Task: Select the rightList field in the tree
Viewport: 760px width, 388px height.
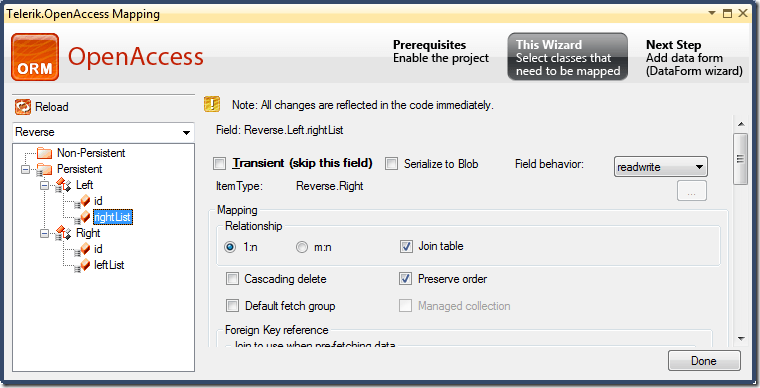Action: [x=112, y=217]
